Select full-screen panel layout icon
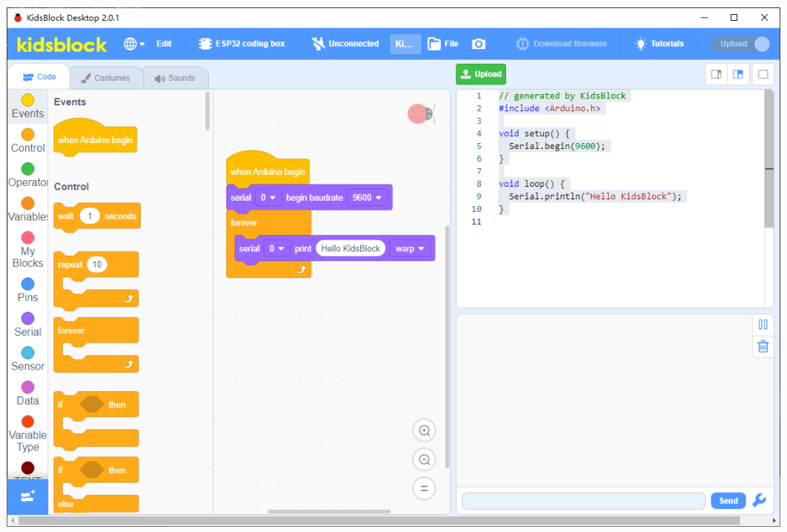This screenshot has width=787, height=532. tap(763, 74)
